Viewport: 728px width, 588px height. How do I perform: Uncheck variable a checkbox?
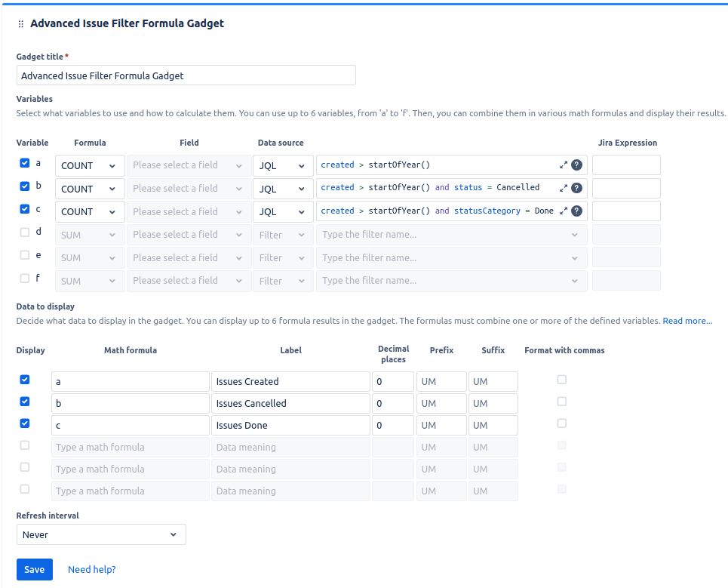(25, 163)
